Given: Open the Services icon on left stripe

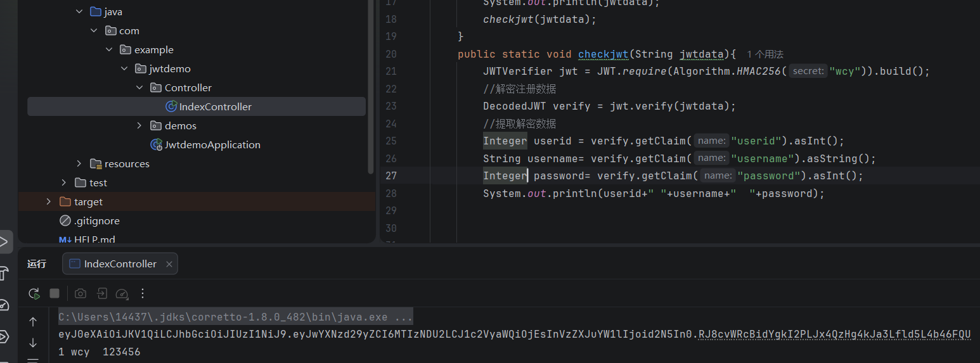Looking at the screenshot, I should 4,336.
